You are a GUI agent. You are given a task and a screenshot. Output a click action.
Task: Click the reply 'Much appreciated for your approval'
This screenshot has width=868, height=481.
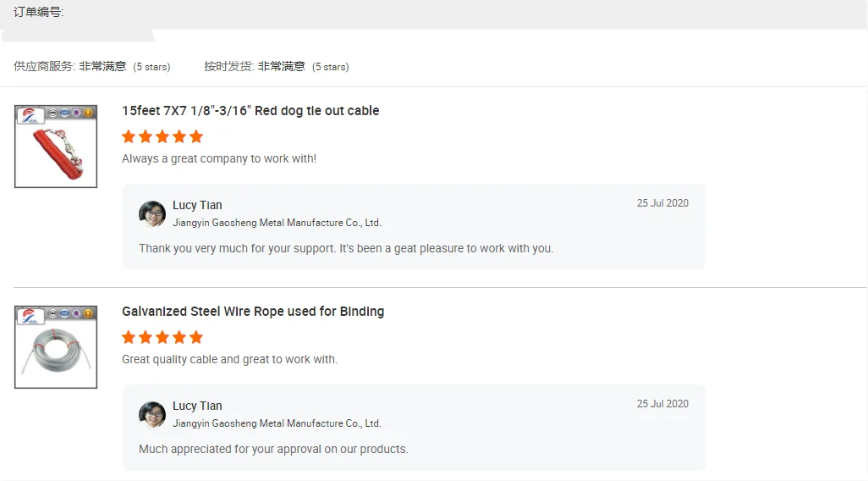coord(273,449)
